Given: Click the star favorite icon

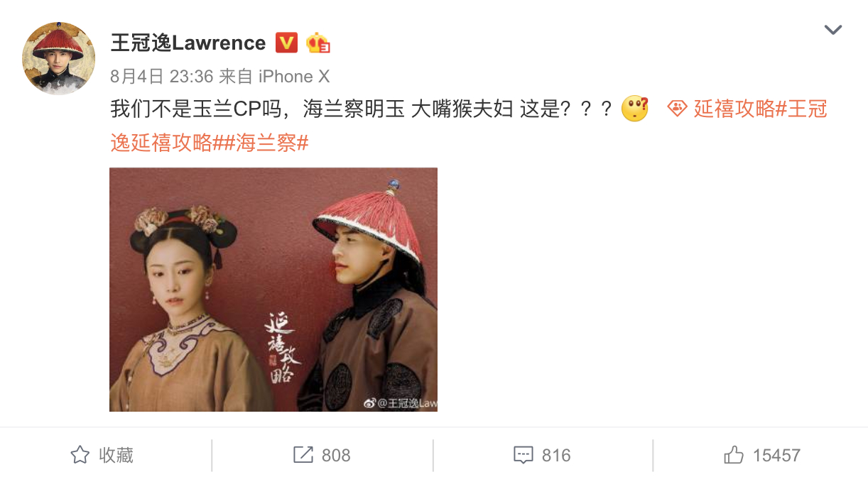Looking at the screenshot, I should [x=80, y=455].
